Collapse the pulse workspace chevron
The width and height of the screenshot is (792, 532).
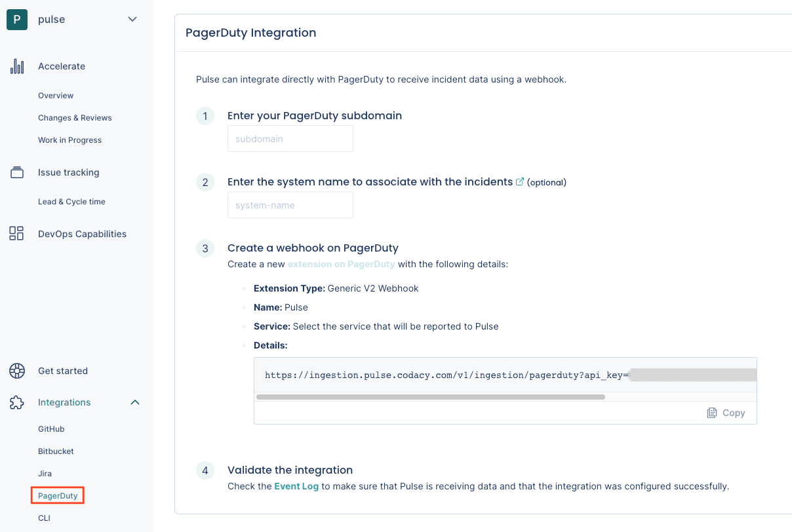[132, 20]
